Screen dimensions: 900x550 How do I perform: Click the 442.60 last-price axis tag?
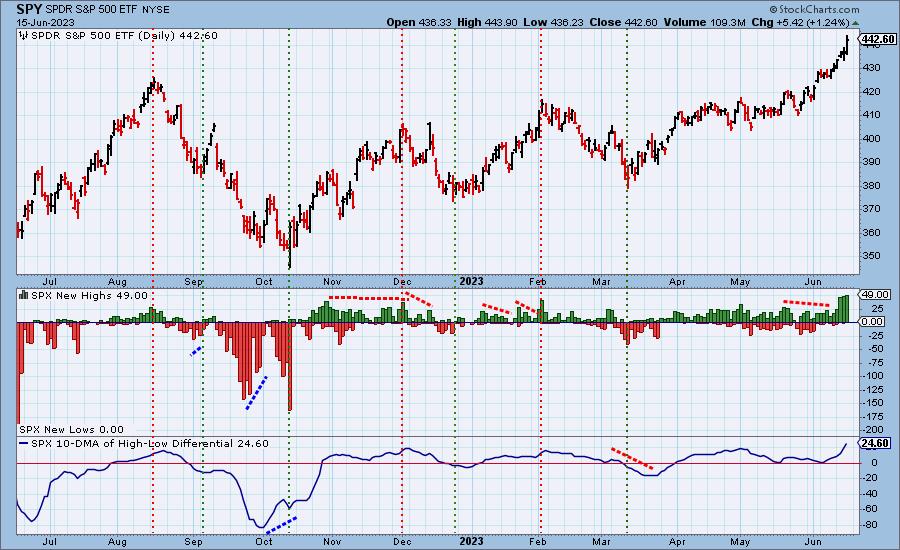pyautogui.click(x=877, y=39)
